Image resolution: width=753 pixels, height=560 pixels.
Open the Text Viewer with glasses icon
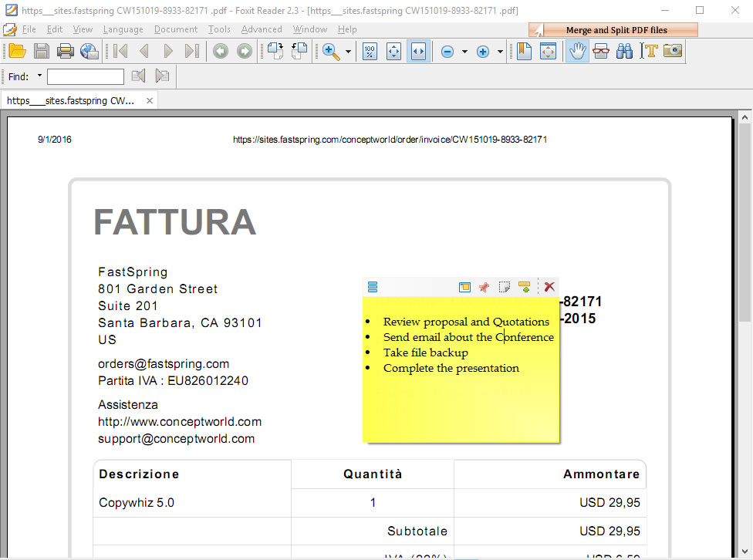coord(600,51)
